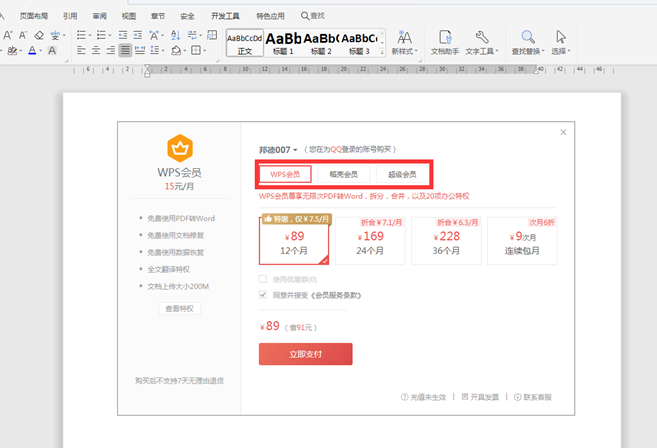Apply numbered list icon
This screenshot has width=657, height=448.
coord(101,35)
